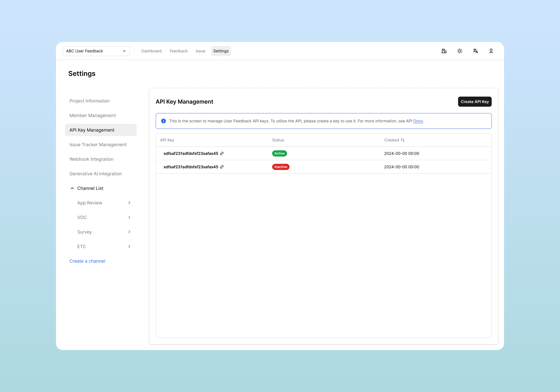Expand the App Review channel group
560x392 pixels.
click(x=129, y=203)
